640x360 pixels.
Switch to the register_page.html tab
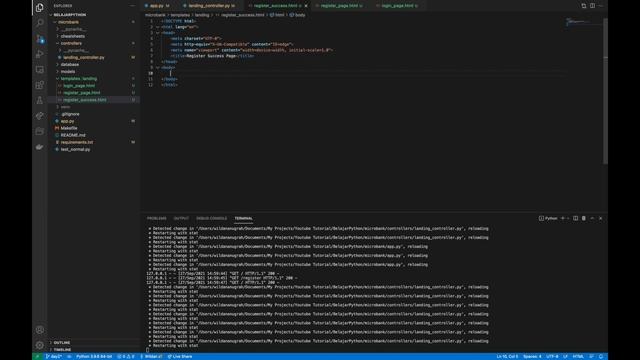(x=340, y=6)
